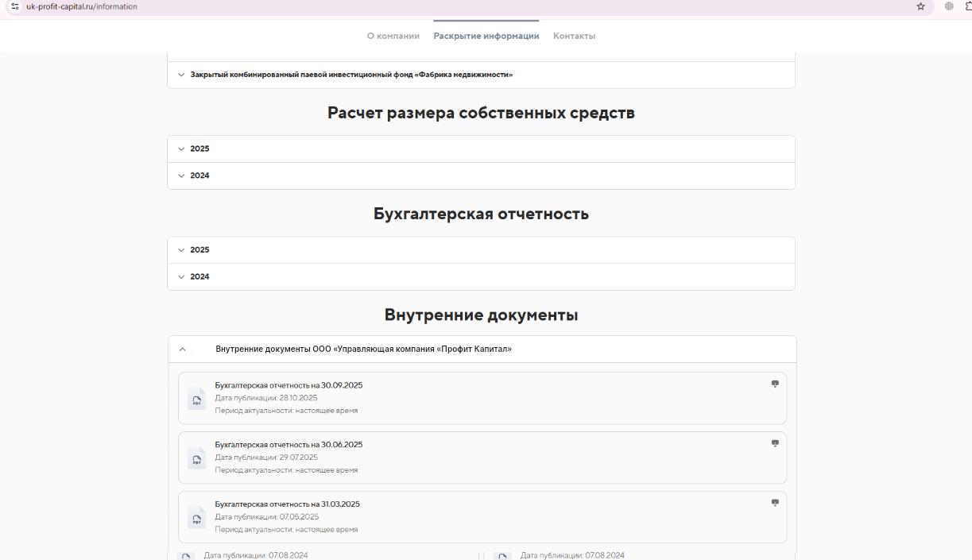
Task: Bookmark this page with the star icon
Action: click(920, 6)
